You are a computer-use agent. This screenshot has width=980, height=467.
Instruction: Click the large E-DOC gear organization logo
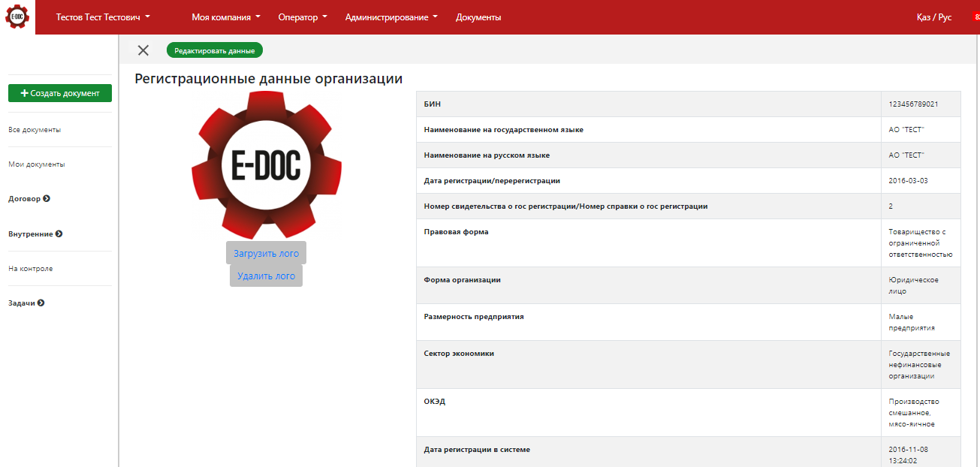tap(266, 164)
